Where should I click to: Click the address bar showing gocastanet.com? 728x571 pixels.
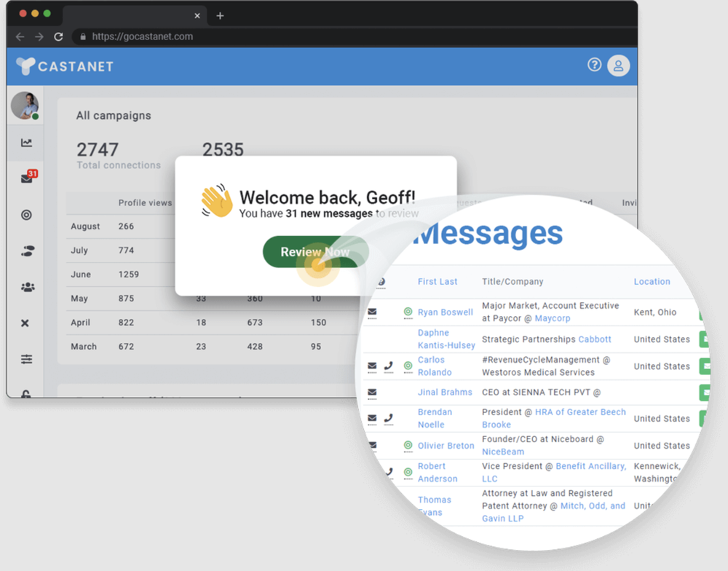(355, 36)
